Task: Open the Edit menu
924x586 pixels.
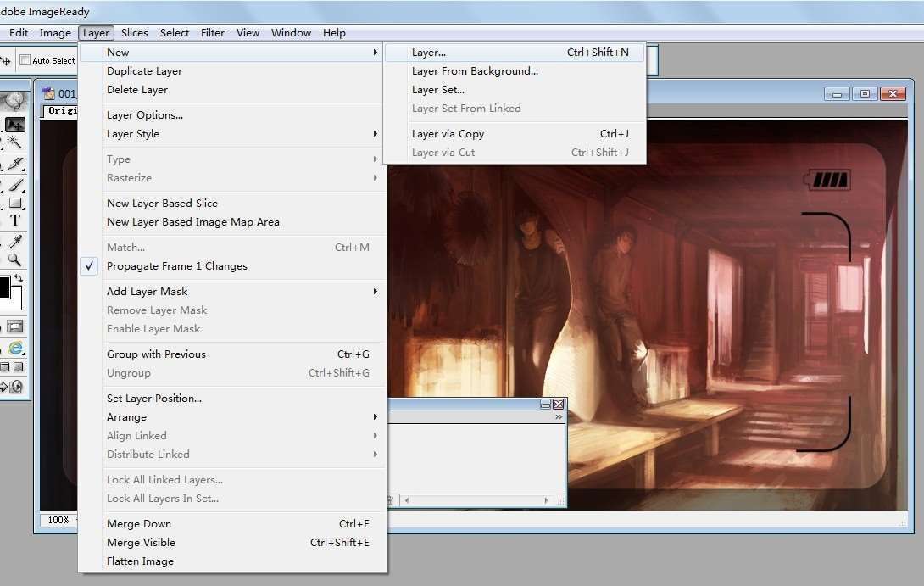Action: click(19, 33)
